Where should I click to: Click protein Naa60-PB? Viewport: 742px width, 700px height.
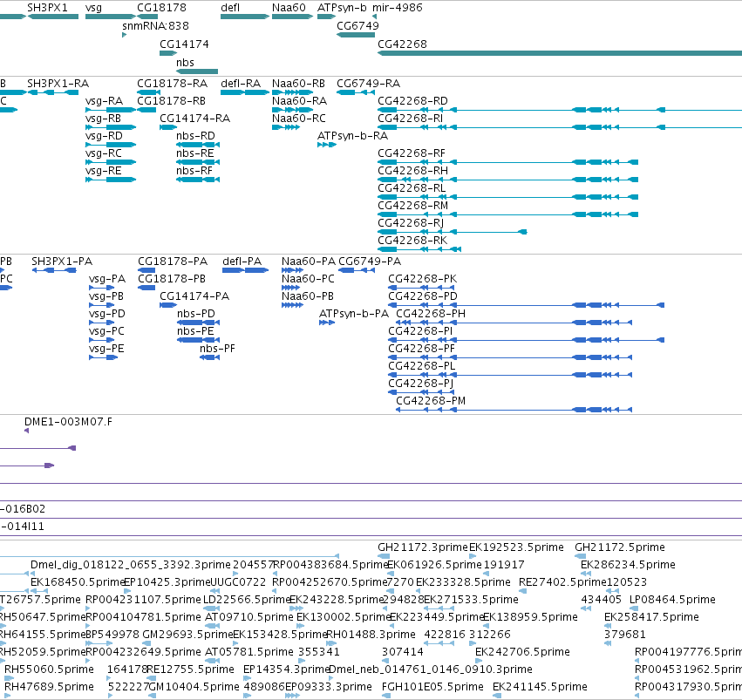[308, 296]
